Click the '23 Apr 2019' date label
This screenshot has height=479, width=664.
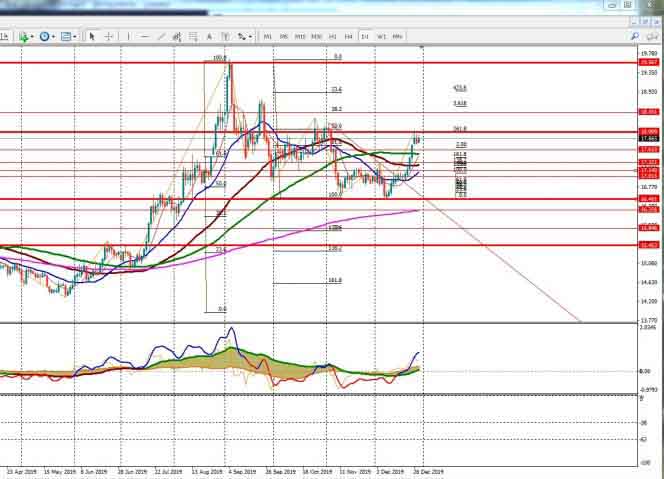22,471
